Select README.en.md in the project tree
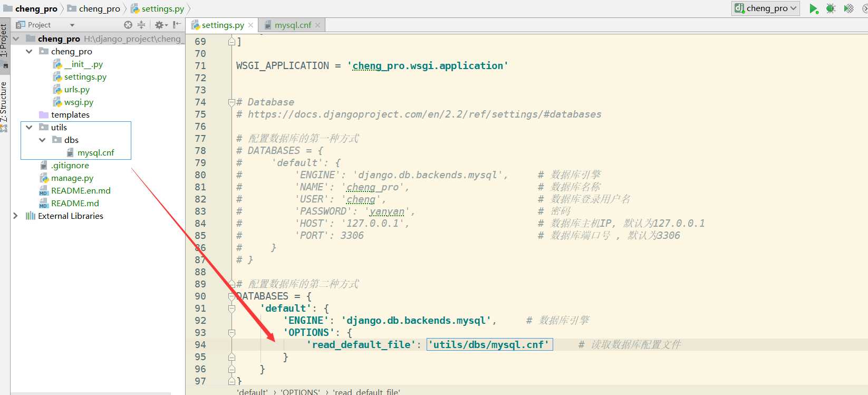The image size is (868, 395). [75, 190]
